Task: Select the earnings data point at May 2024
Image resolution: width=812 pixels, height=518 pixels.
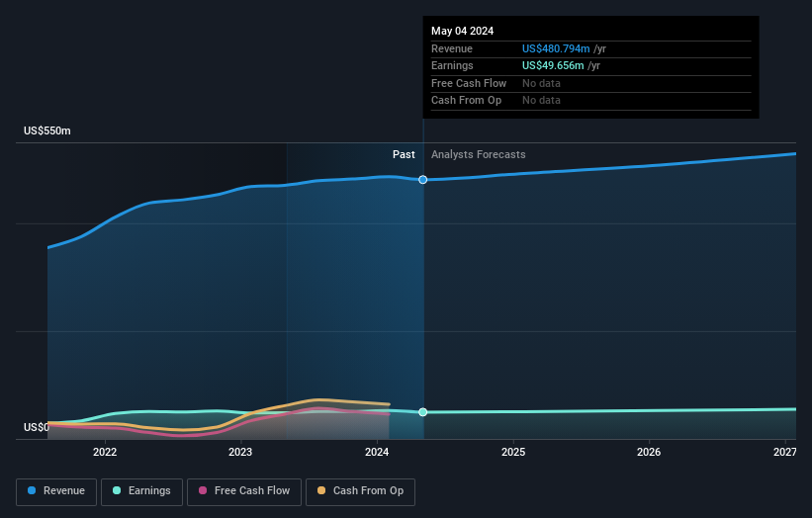Action: click(x=423, y=412)
